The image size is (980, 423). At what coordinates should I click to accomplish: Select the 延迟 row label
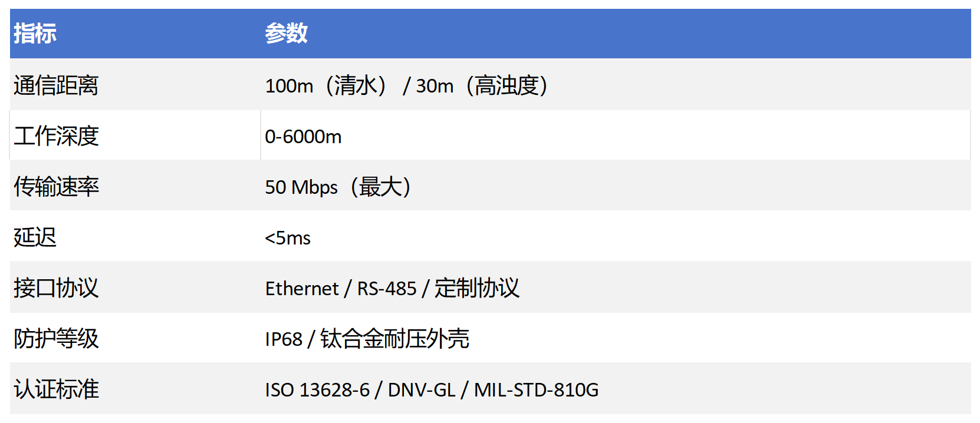(x=35, y=237)
